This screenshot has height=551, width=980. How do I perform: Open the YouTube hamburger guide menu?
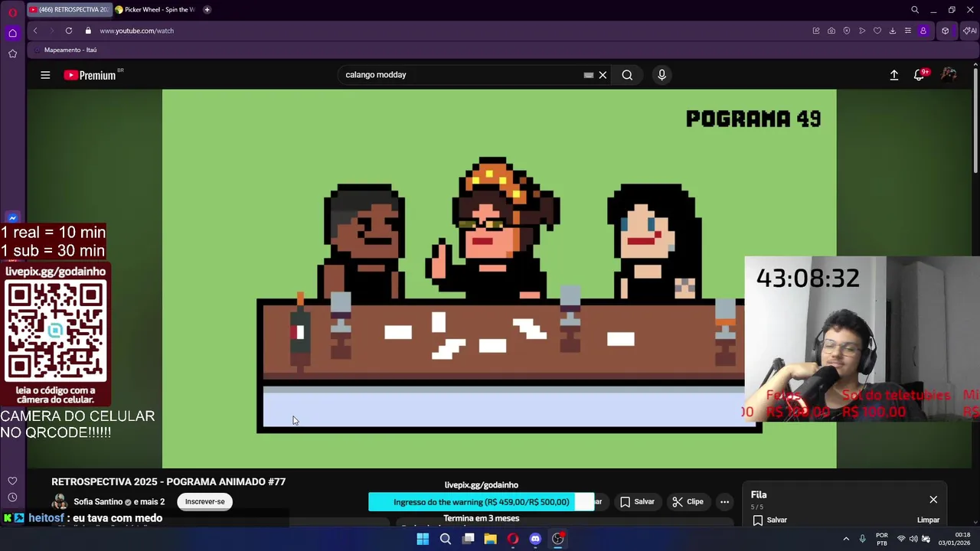[x=45, y=75]
